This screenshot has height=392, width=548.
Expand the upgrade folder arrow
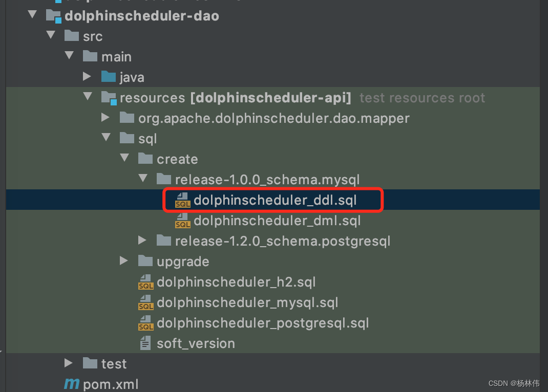124,260
